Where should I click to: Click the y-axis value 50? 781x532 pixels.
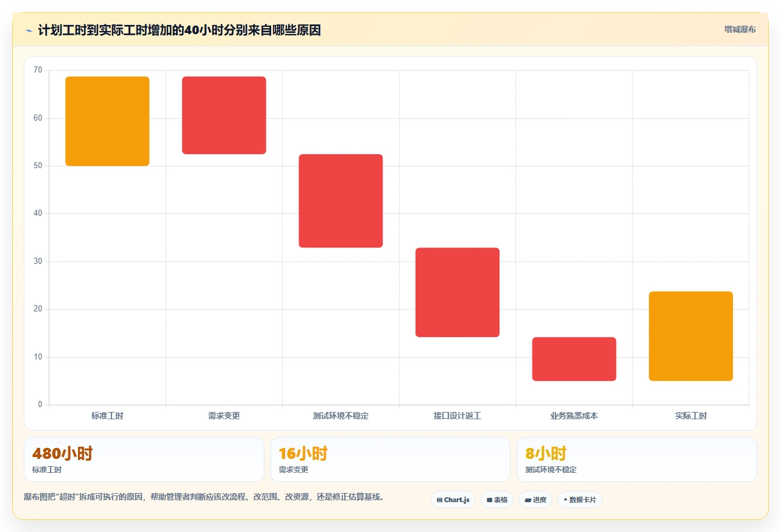click(x=38, y=166)
